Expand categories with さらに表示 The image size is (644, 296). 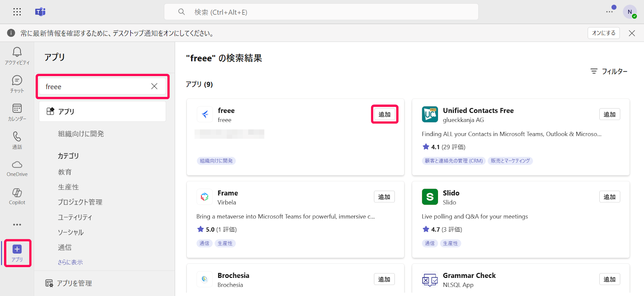pos(70,262)
